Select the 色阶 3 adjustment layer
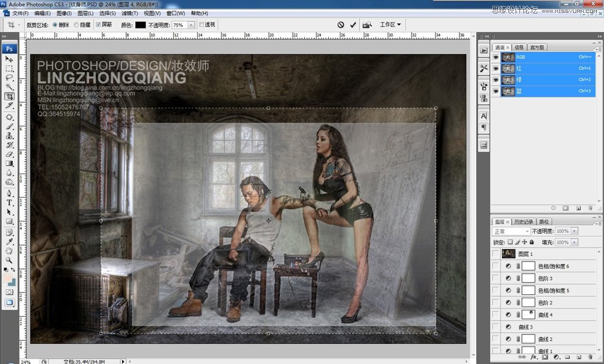Image resolution: width=604 pixels, height=364 pixels. tap(546, 278)
